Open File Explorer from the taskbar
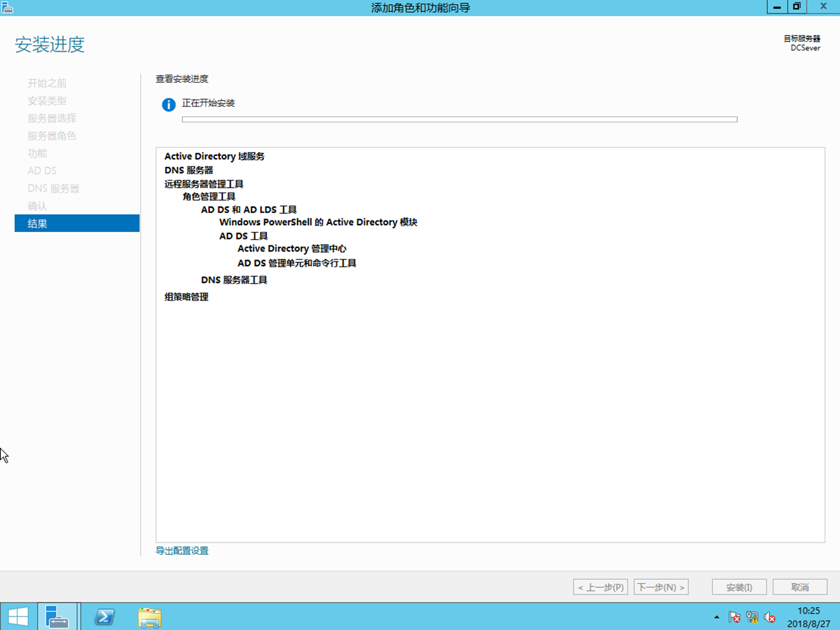 [149, 617]
